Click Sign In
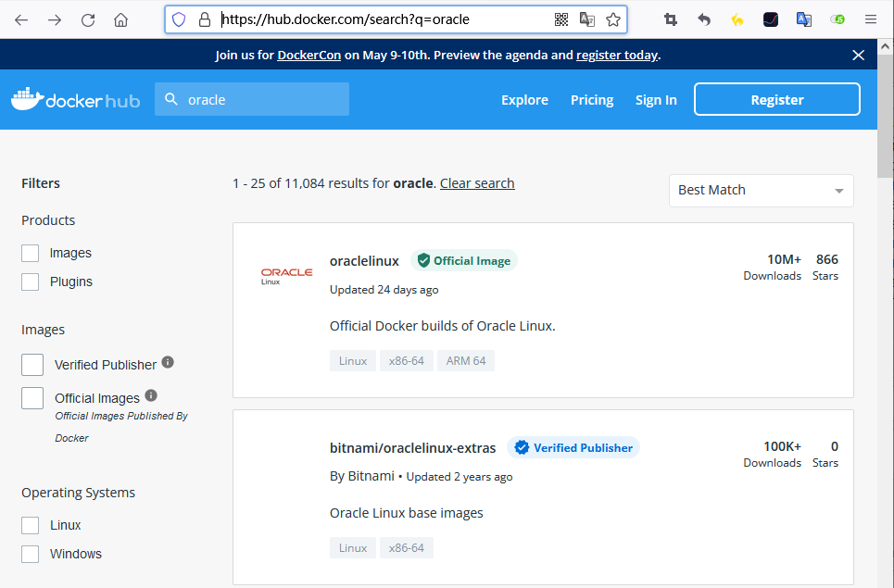This screenshot has height=588, width=894. (656, 100)
